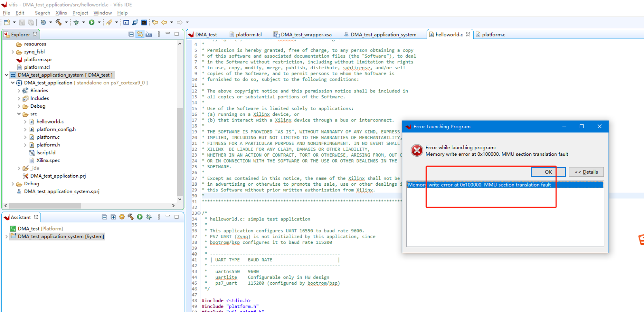This screenshot has width=644, height=312.
Task: Open dropdown arrow next to Debug bug
Action: point(84,22)
